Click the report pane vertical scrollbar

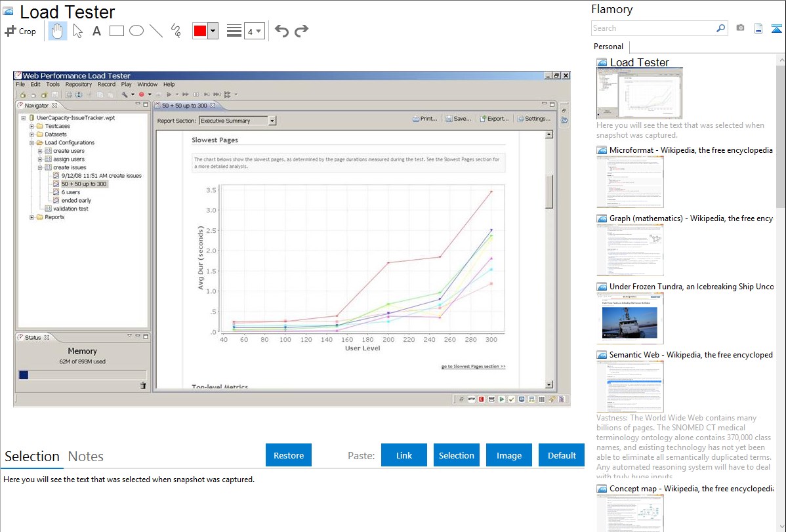[549, 259]
